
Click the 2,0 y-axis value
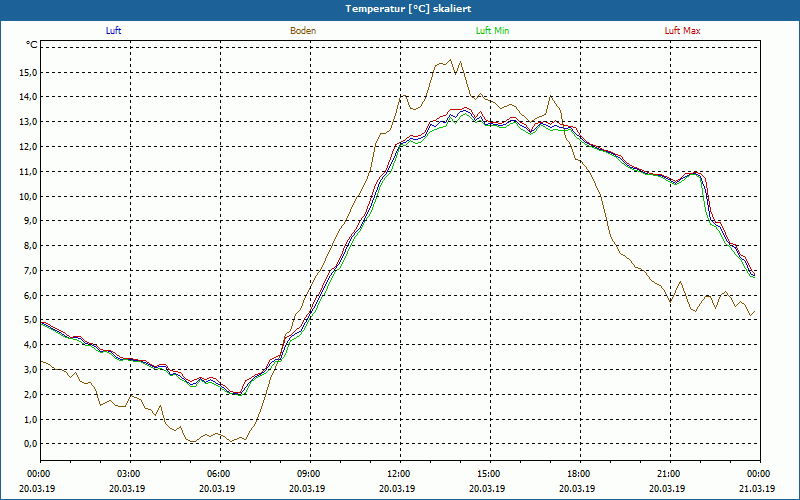tap(30, 394)
